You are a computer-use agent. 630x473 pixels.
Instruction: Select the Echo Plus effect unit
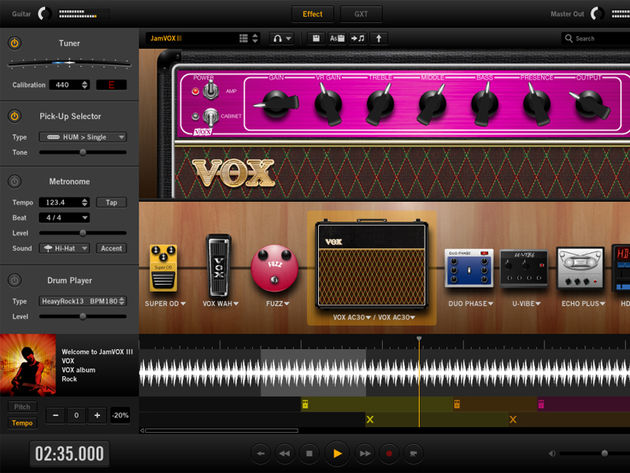[580, 268]
